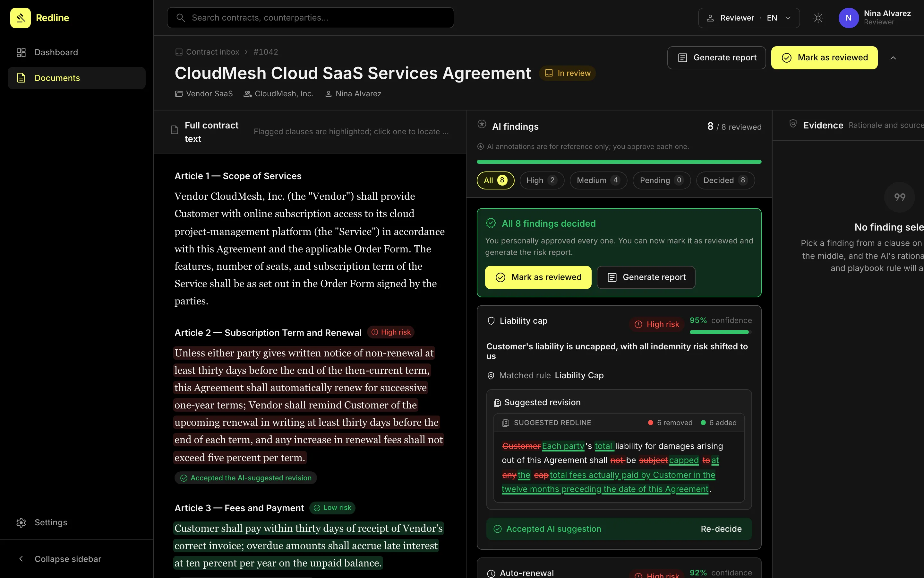Click Mark as reviewed in findings banner

click(x=538, y=277)
